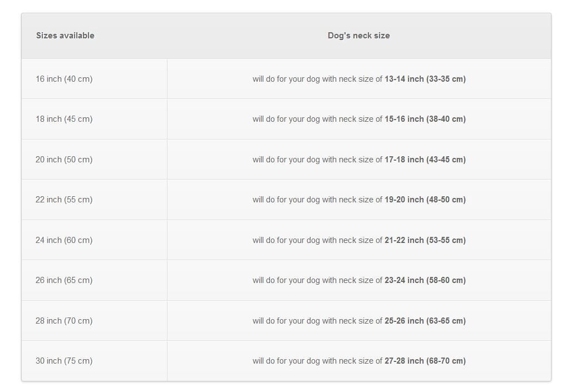Viewport: 566px width, 392px height.
Task: Click the 23-24 inch (58-60 cm) neck text
Action: [425, 280]
